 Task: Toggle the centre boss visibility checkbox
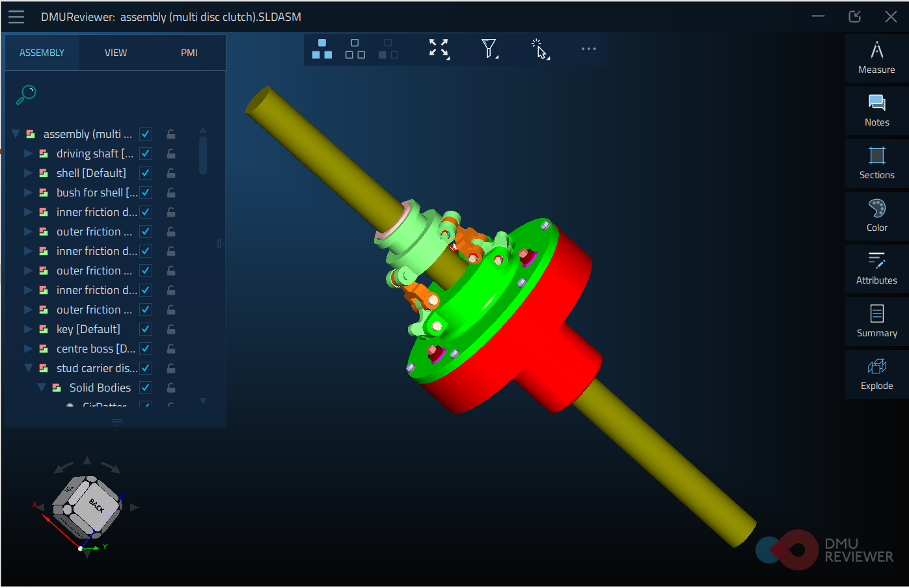coord(146,349)
